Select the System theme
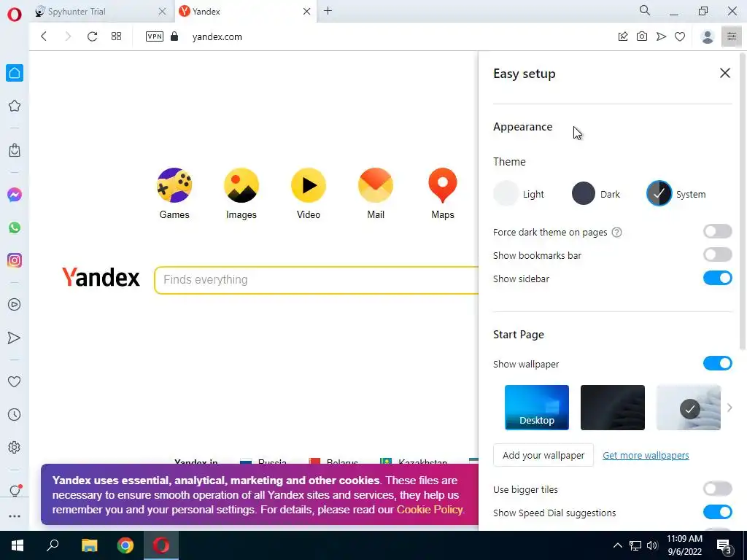 676,194
